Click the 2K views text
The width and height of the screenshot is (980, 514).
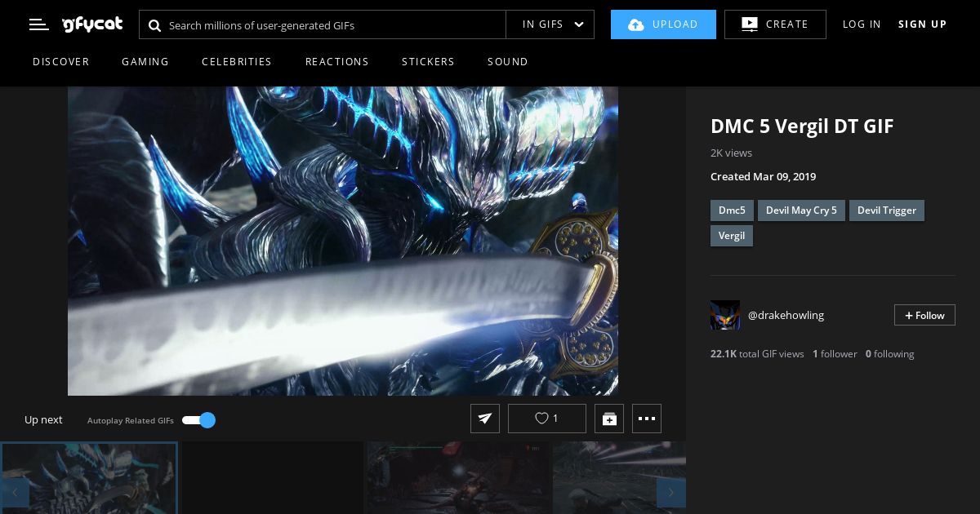pos(731,153)
